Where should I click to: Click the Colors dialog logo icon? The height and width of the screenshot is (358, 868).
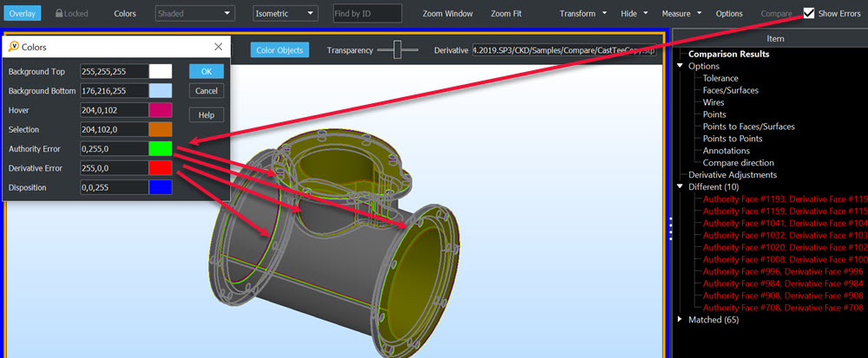point(14,47)
